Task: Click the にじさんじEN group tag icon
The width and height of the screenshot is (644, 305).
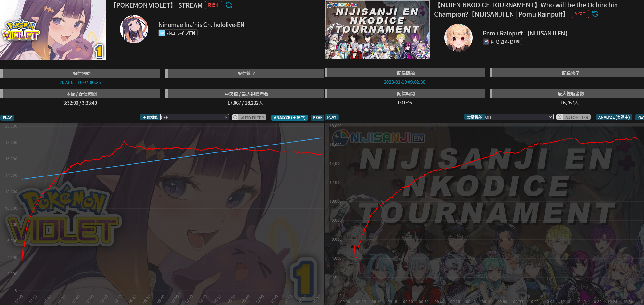Action: (x=486, y=42)
